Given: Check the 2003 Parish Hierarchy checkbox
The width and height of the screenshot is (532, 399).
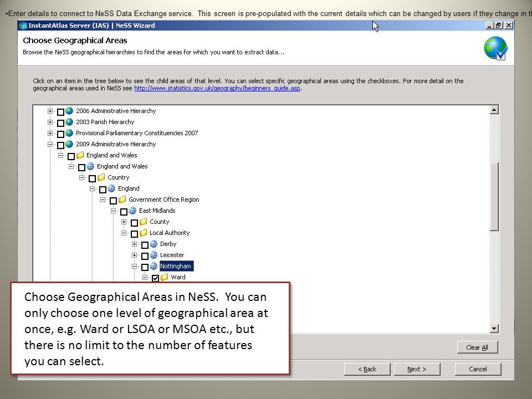Looking at the screenshot, I should tap(61, 123).
